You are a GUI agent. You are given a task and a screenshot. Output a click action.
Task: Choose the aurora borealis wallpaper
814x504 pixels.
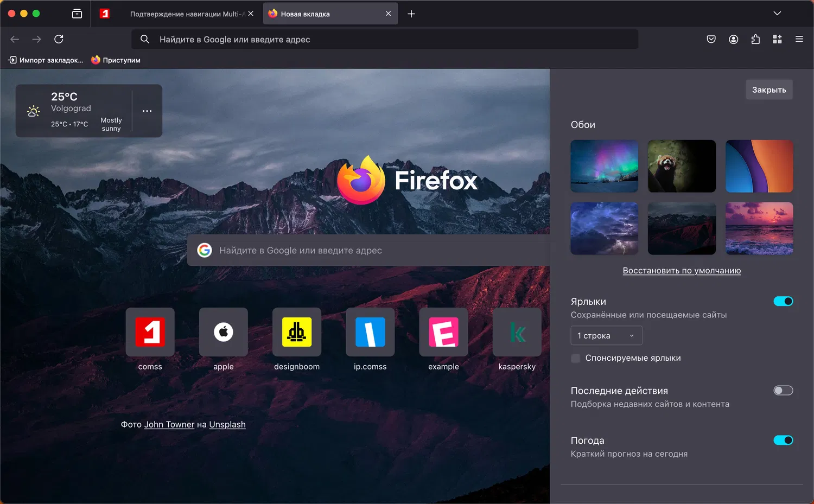click(x=605, y=166)
